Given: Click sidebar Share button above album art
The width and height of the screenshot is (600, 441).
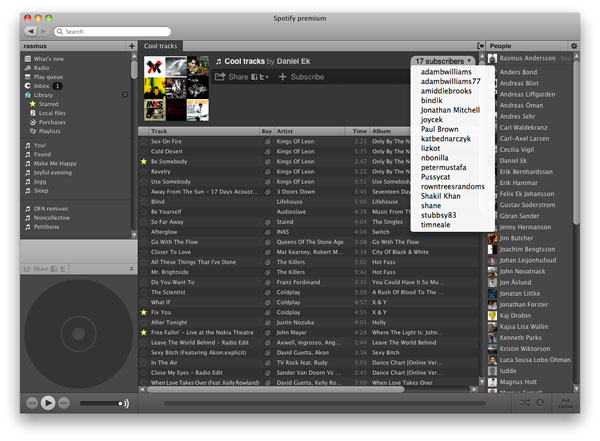Looking at the screenshot, I should (36, 269).
